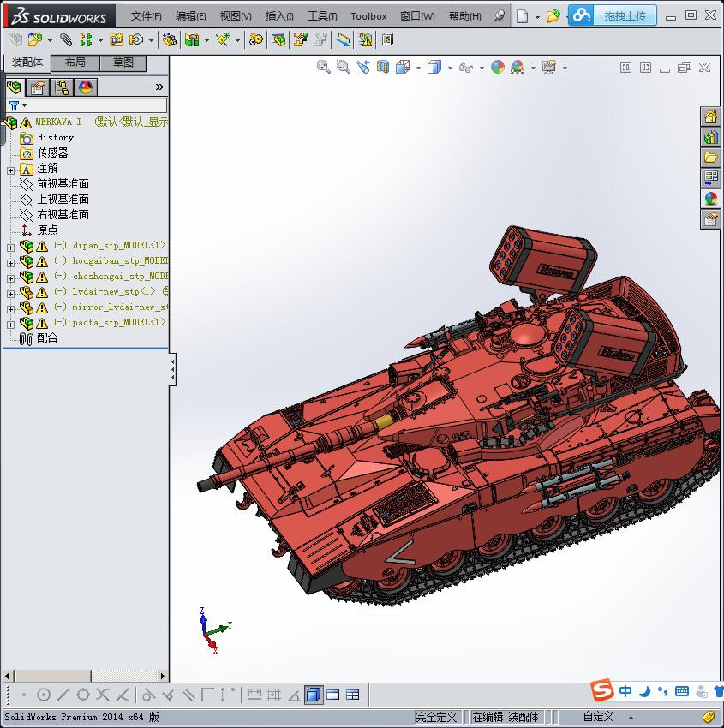
Task: Open the Hide/Show Items glasses dropdown
Action: tap(482, 69)
